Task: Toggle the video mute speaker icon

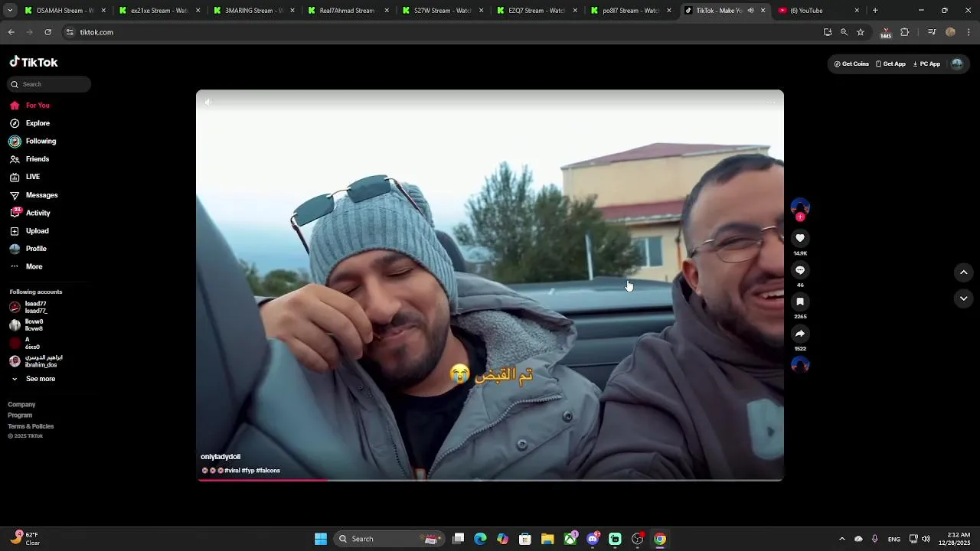Action: [208, 103]
